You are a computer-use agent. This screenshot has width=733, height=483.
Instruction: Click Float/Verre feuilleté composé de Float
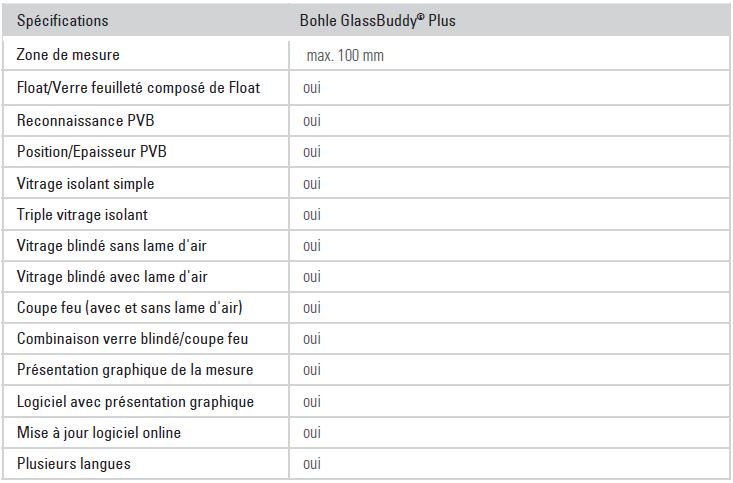pyautogui.click(x=138, y=88)
